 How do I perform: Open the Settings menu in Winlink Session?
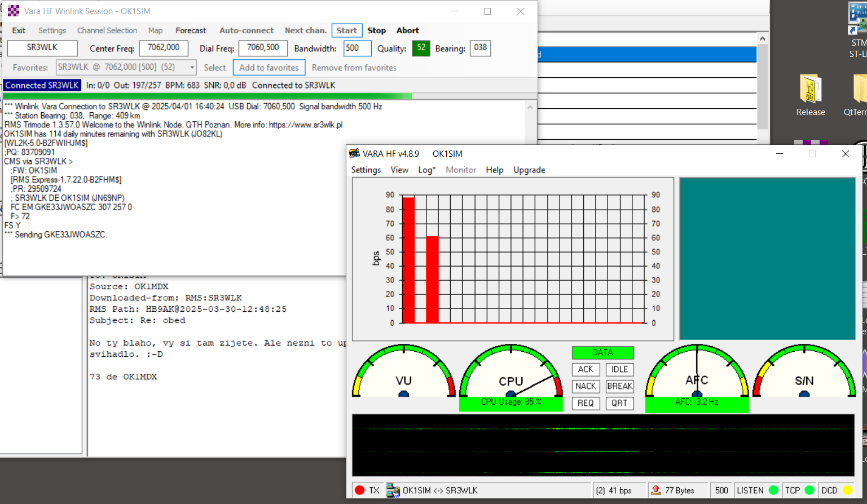pyautogui.click(x=52, y=30)
